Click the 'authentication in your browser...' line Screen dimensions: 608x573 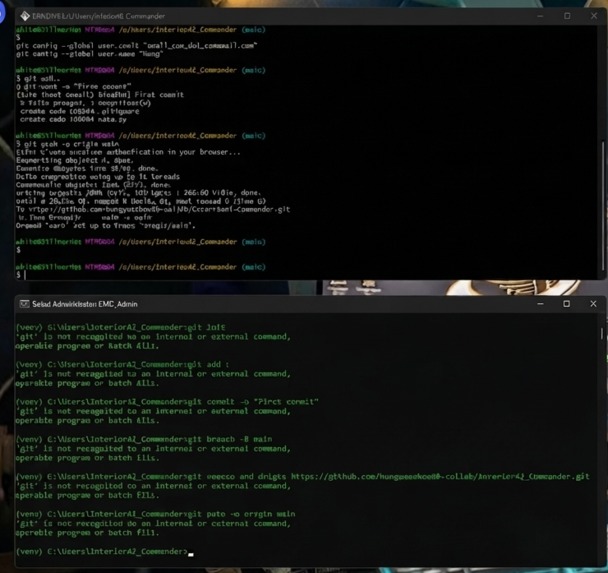point(128,152)
